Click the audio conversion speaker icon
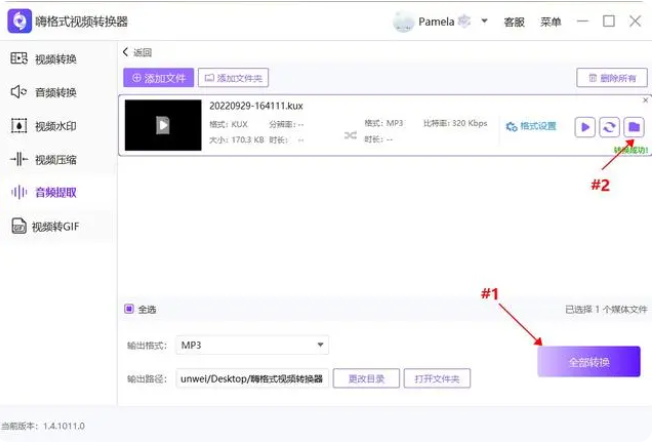 click(x=18, y=92)
